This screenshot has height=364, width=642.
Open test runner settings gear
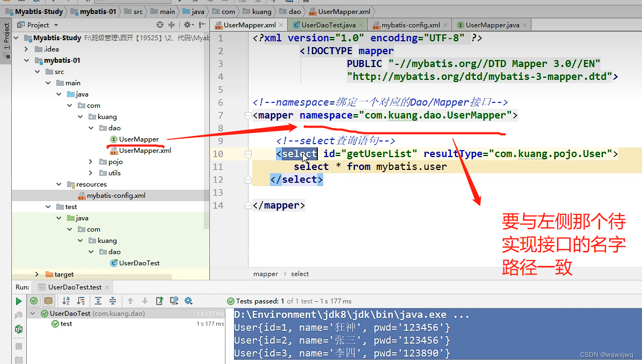tap(188, 301)
